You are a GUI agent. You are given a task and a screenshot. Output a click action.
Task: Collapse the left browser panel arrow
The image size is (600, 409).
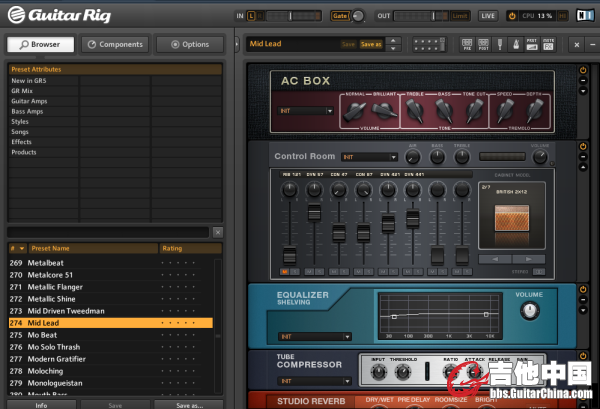pyautogui.click(x=237, y=44)
